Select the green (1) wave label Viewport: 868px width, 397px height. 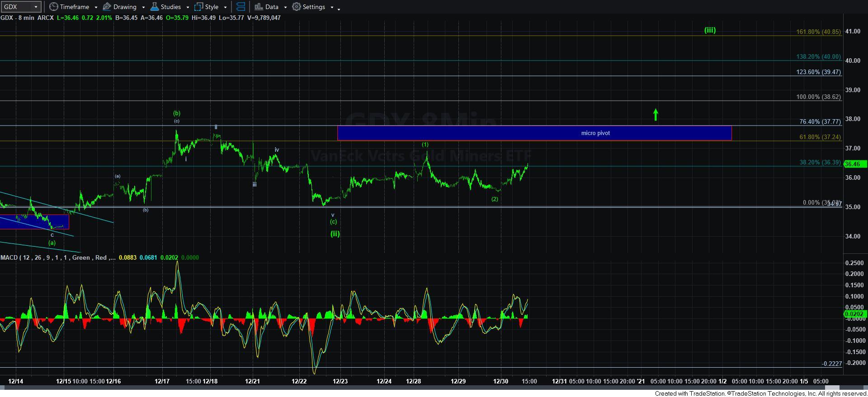[425, 145]
